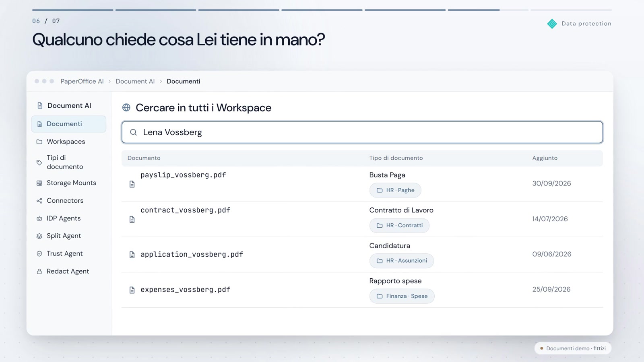Click the Aggiunto column header
The image size is (644, 362).
545,158
